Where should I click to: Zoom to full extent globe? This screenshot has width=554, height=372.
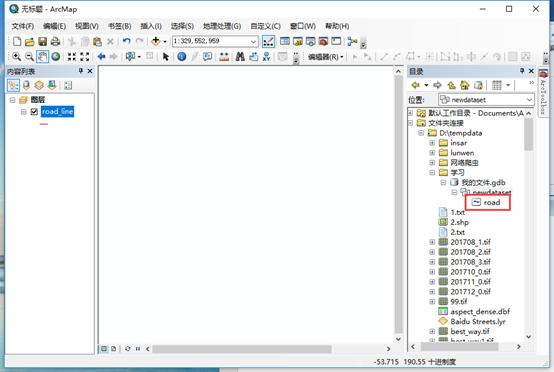[x=55, y=57]
